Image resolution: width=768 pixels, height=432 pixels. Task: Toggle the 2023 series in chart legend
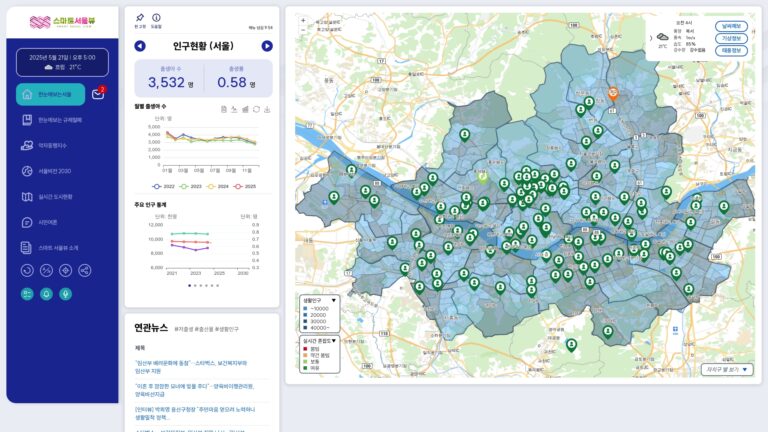[x=191, y=187]
